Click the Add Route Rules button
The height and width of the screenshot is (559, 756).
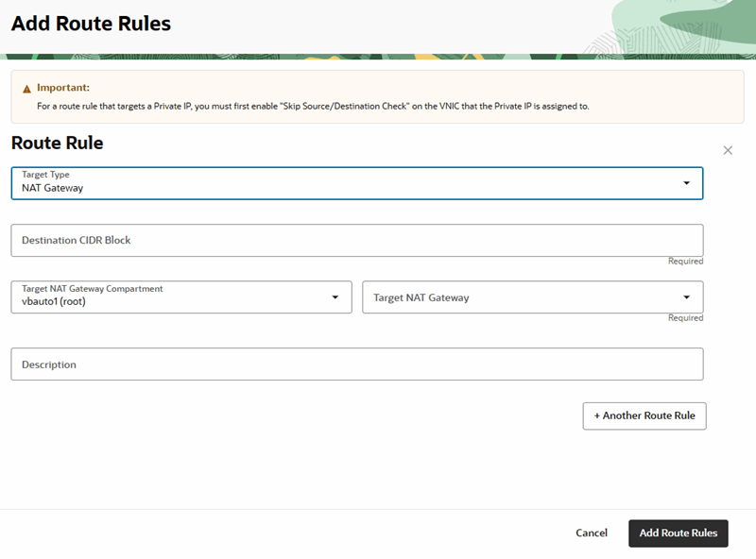678,533
